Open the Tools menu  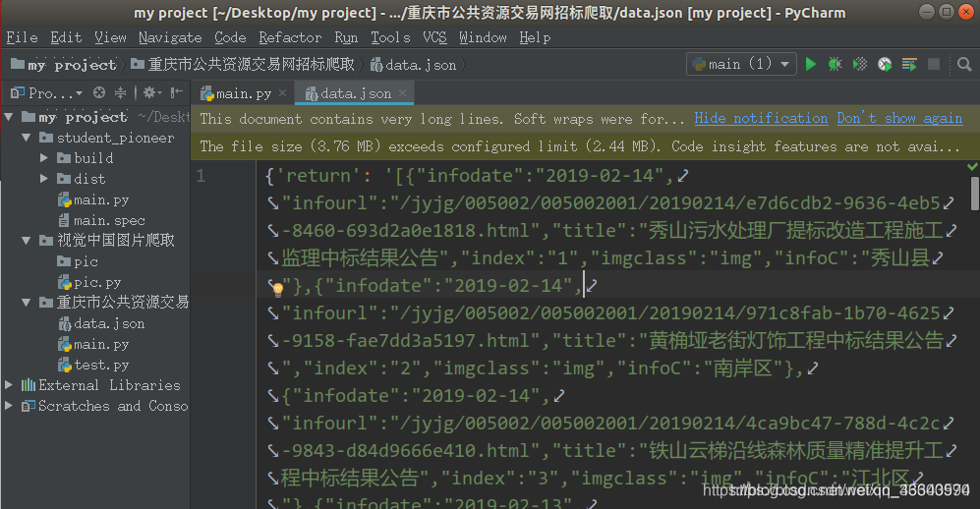coord(390,37)
